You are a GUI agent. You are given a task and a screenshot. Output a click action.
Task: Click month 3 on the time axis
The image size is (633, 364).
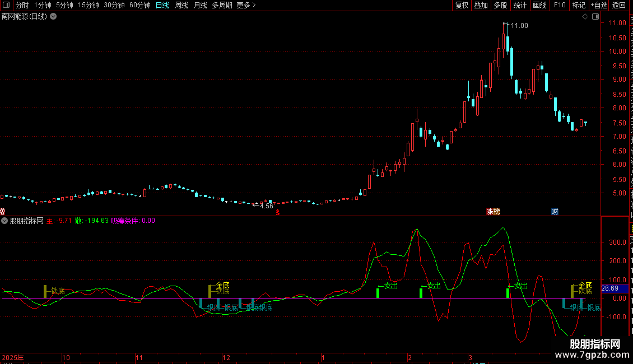471,357
